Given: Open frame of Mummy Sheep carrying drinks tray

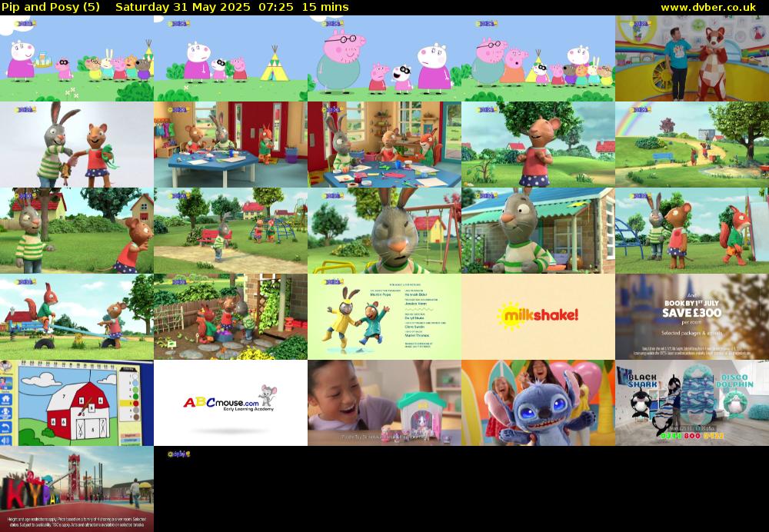Looking at the screenshot, I should click(76, 58).
